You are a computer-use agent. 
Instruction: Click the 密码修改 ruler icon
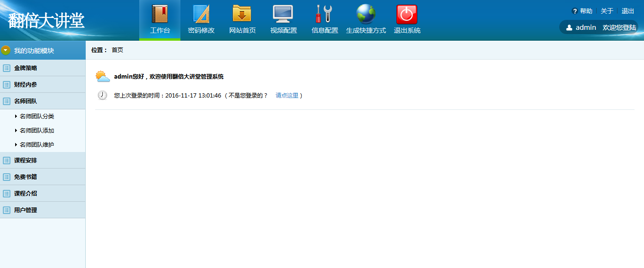click(x=201, y=14)
